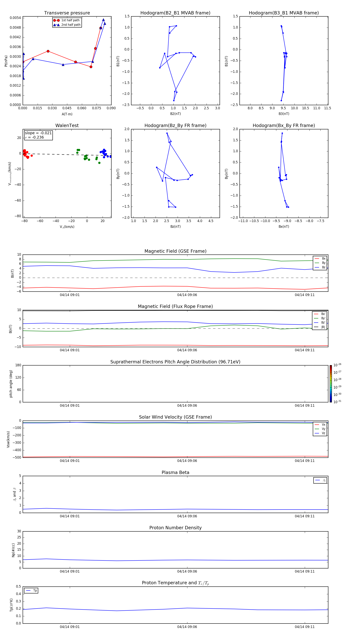This screenshot has height=644, width=351.
Task: Click the 'Pt(nPa)' y-axis label
Action: pyautogui.click(x=6, y=61)
